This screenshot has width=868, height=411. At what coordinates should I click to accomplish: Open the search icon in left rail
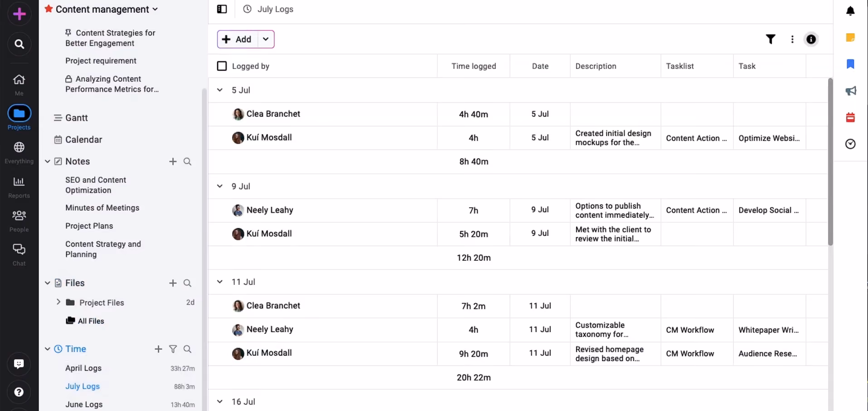point(19,44)
